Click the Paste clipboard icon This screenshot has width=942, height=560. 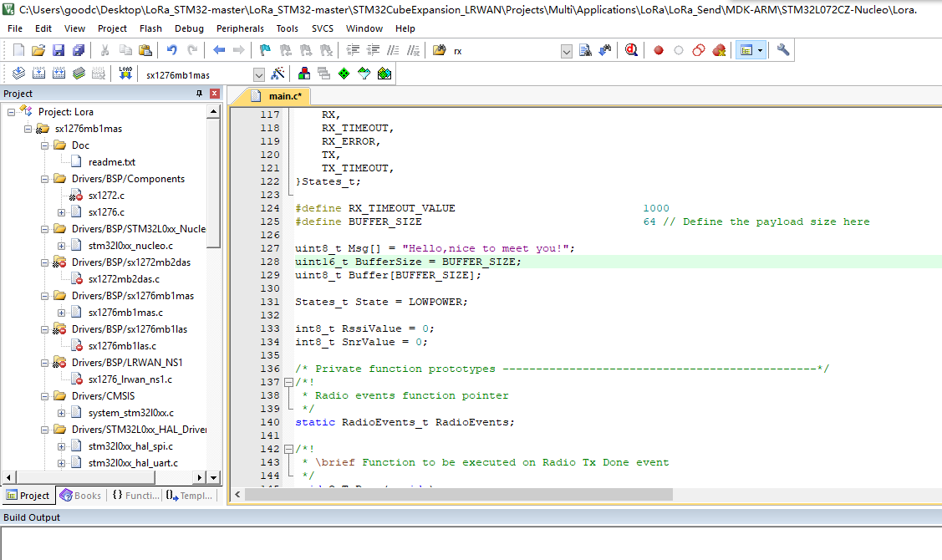(145, 50)
